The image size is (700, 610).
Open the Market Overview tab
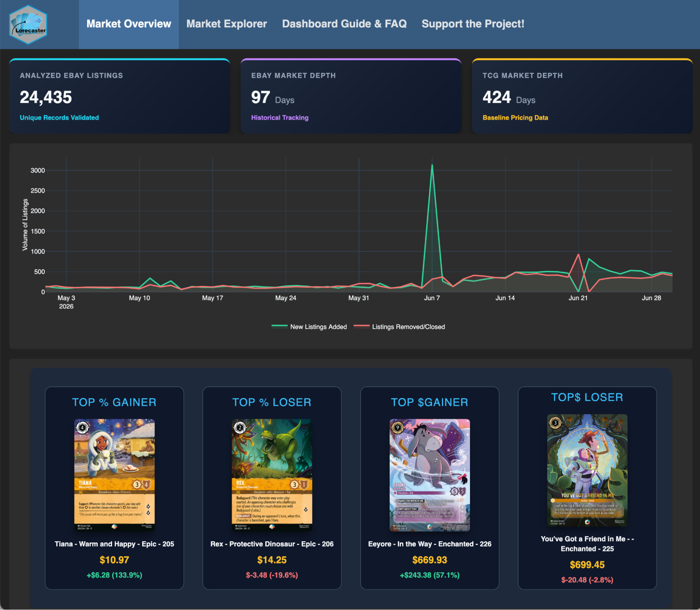pos(129,24)
